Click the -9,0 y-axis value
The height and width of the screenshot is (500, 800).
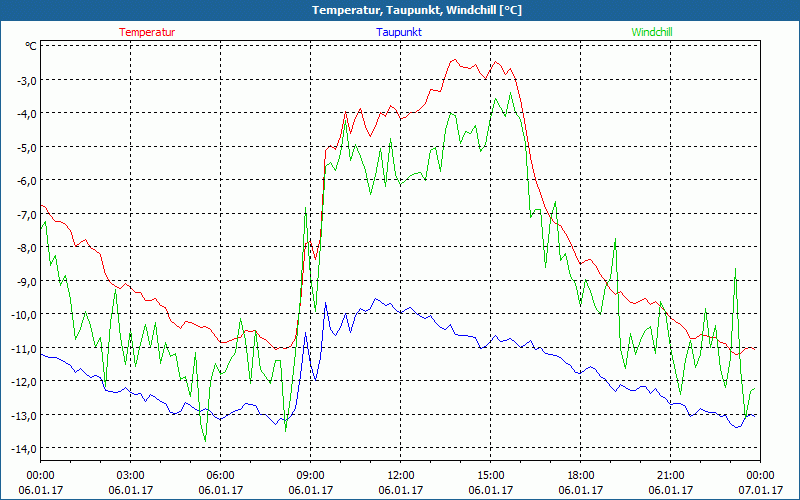tap(26, 281)
